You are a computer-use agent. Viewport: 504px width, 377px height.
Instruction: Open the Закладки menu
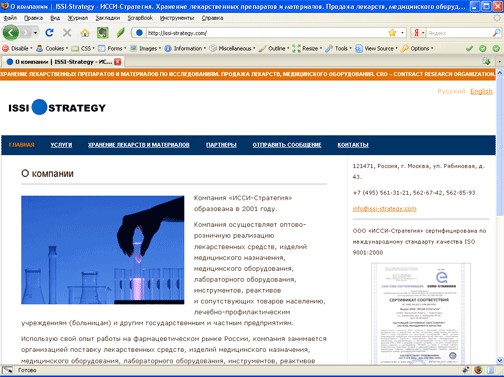pos(108,18)
